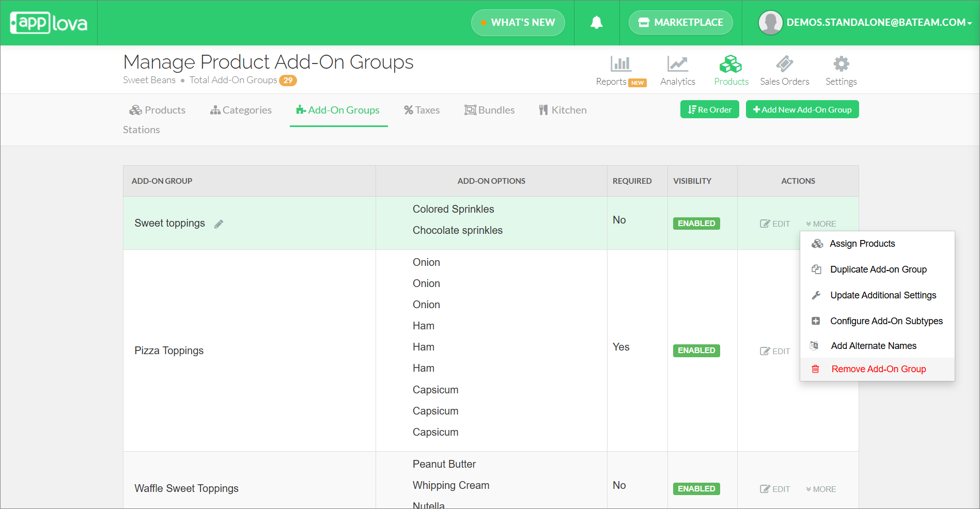Click the Total Add-On Groups 29 badge

pyautogui.click(x=288, y=80)
